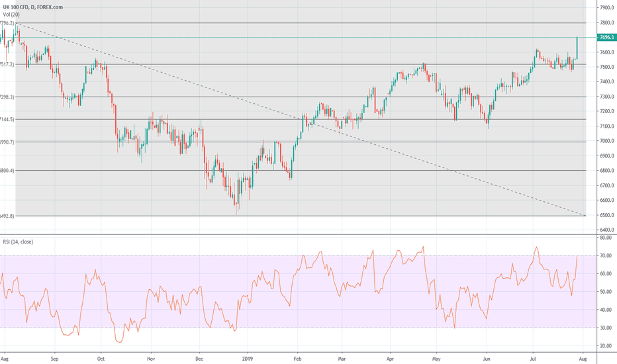Click the 6492.8 Fibonacci level label
Viewport: 617px width, 364px height.
pos(7,216)
